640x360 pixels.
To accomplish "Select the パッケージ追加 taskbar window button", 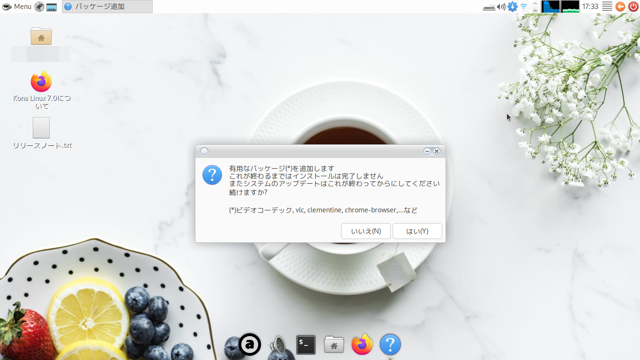I will [107, 7].
